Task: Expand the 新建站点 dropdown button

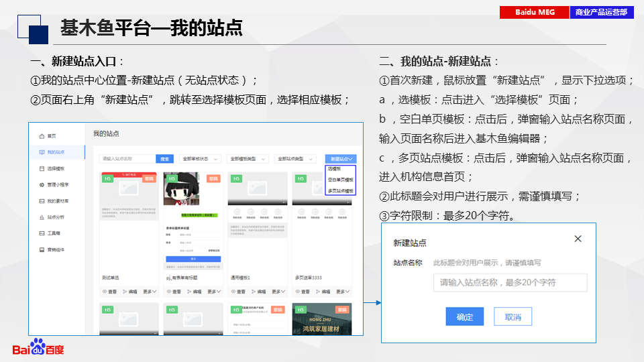Action: 341,159
